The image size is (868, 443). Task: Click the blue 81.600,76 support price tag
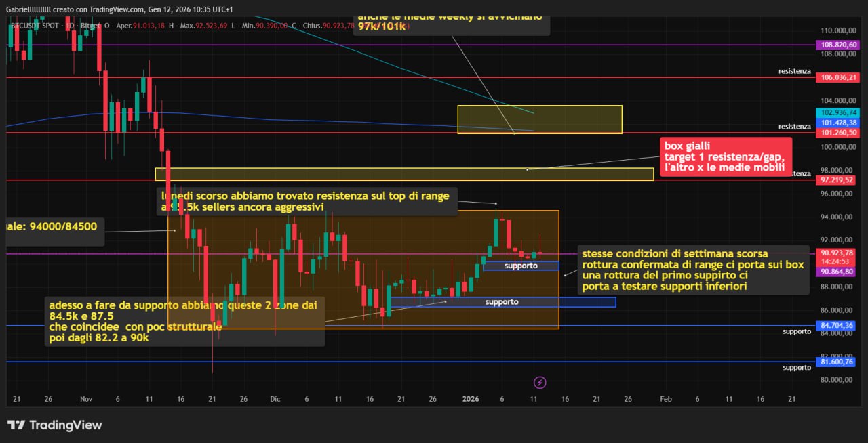(x=837, y=362)
